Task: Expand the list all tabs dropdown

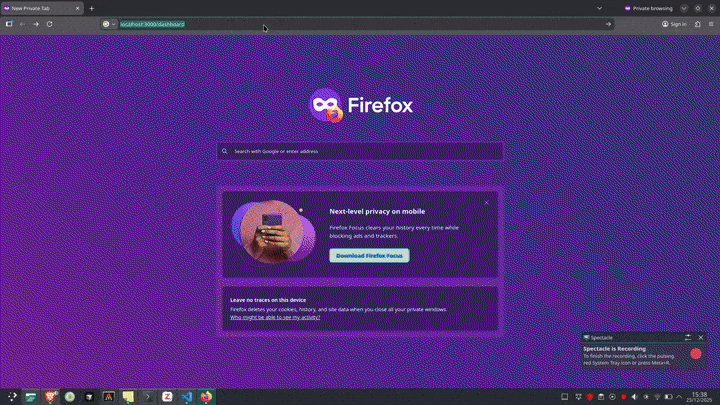Action: tap(599, 8)
